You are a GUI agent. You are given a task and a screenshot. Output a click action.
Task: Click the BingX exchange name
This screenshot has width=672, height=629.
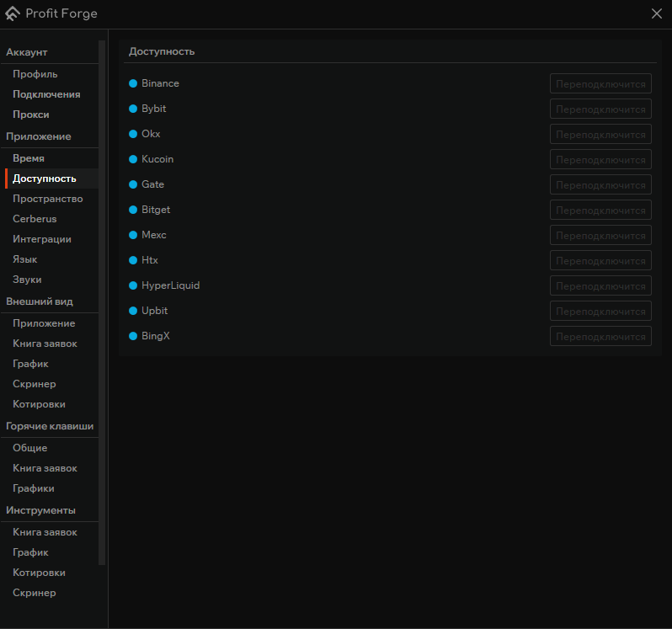(x=156, y=336)
